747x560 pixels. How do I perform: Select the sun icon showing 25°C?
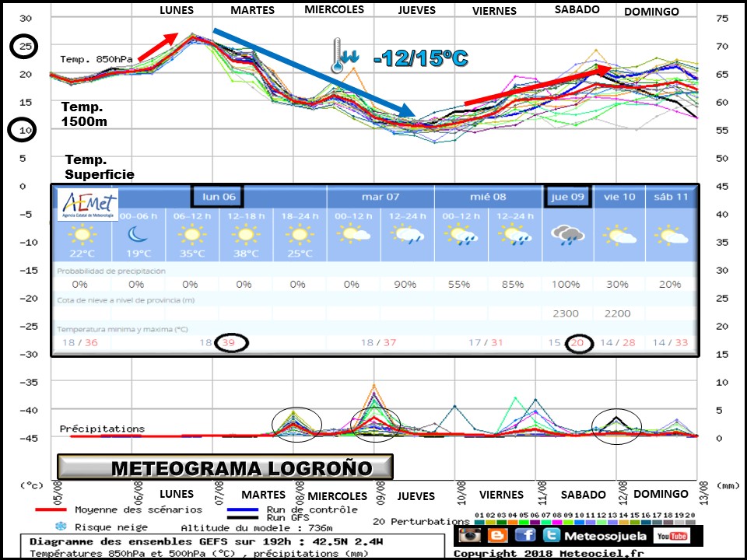coord(300,234)
